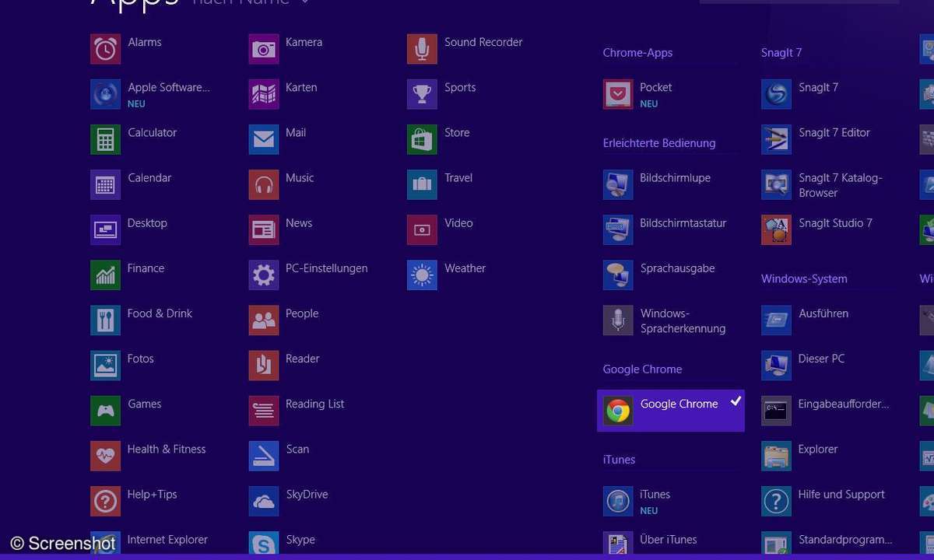Image resolution: width=934 pixels, height=560 pixels.
Task: Open the Store app icon
Action: click(422, 139)
